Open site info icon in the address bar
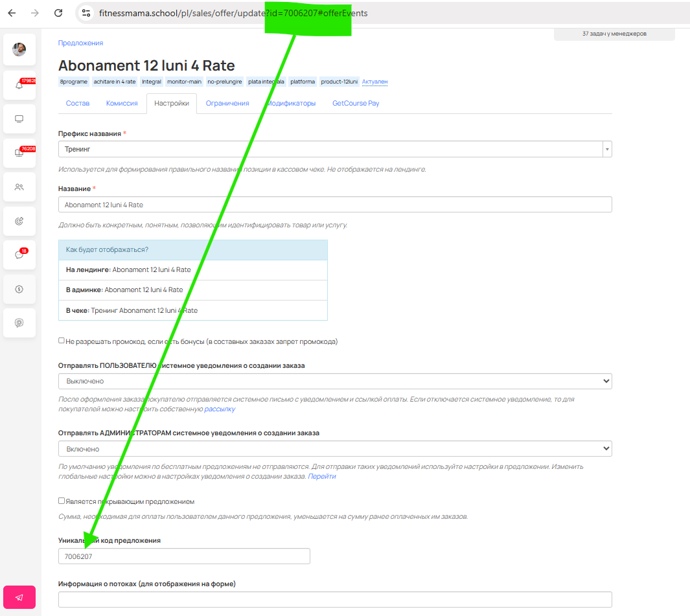 click(x=86, y=13)
